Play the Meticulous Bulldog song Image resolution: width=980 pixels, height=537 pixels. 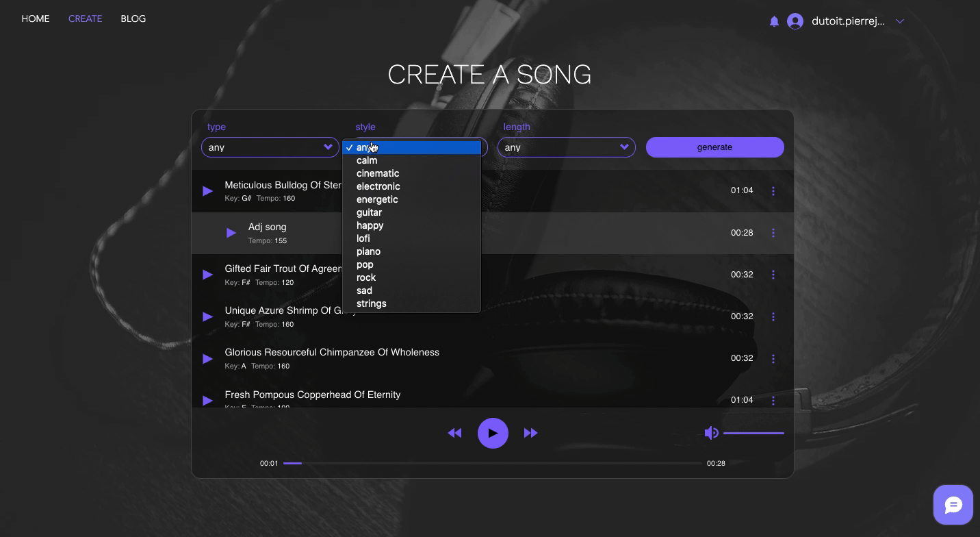(x=208, y=191)
